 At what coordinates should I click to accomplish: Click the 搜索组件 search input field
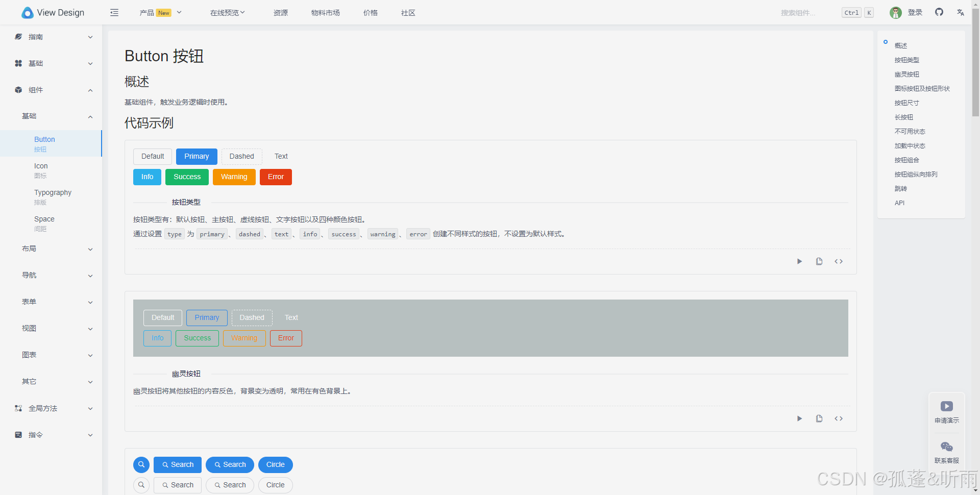[806, 13]
